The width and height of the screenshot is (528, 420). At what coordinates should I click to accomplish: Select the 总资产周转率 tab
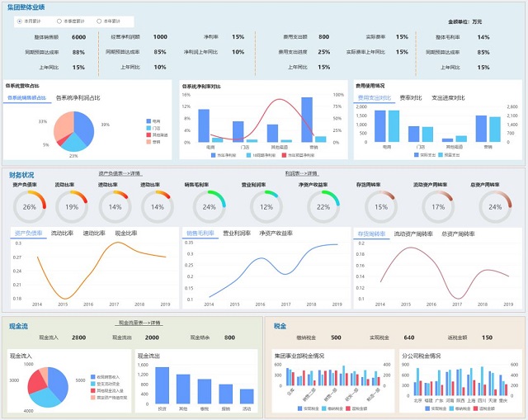(458, 234)
